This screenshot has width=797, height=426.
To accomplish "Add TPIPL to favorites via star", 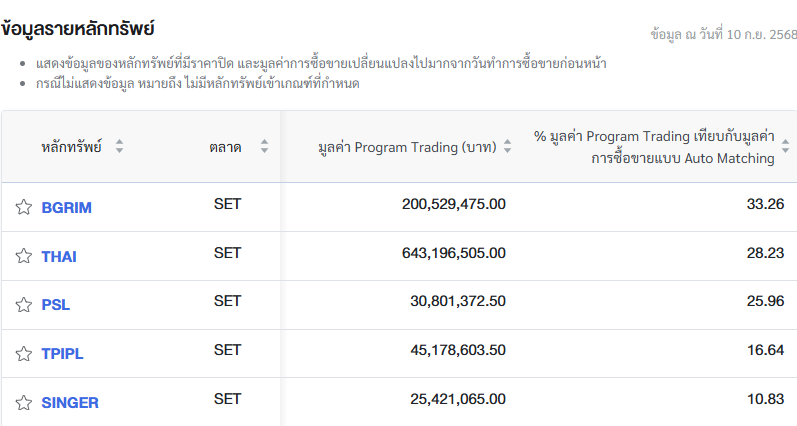I will click(24, 353).
